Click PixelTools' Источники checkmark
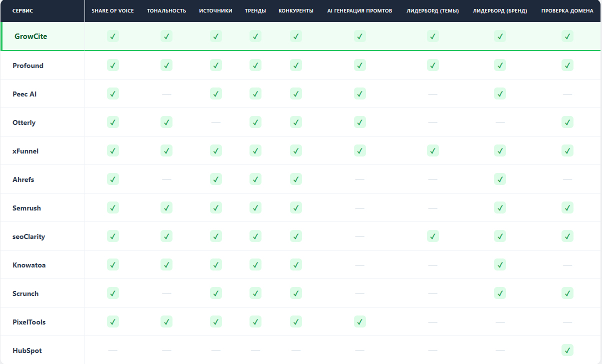Viewport: 602px width, 364px height. coord(215,321)
